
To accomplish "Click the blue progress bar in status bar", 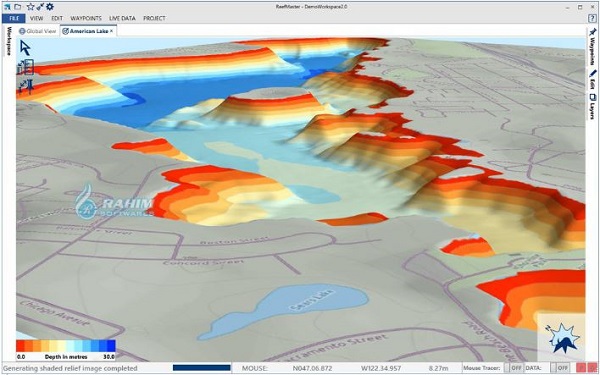I will (202, 368).
